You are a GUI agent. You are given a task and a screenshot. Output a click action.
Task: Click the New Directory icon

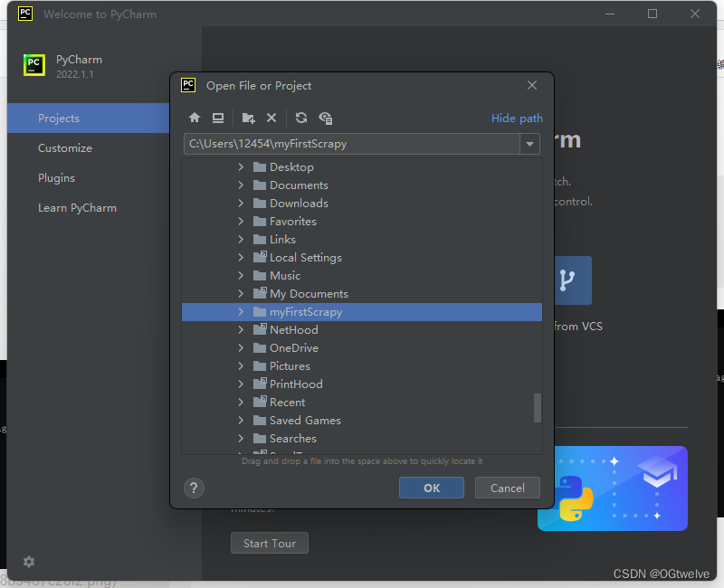(248, 119)
